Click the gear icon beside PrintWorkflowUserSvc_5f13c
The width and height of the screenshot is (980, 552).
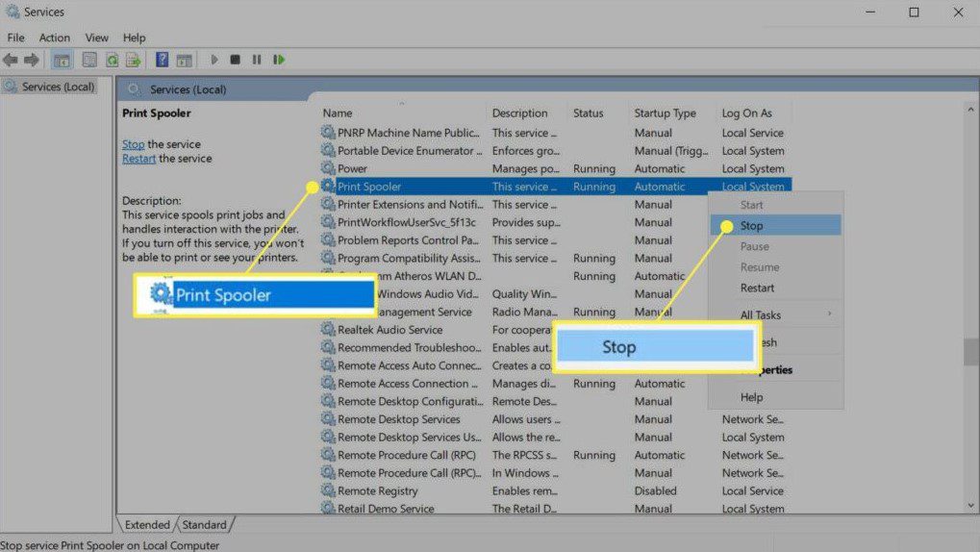pos(328,222)
